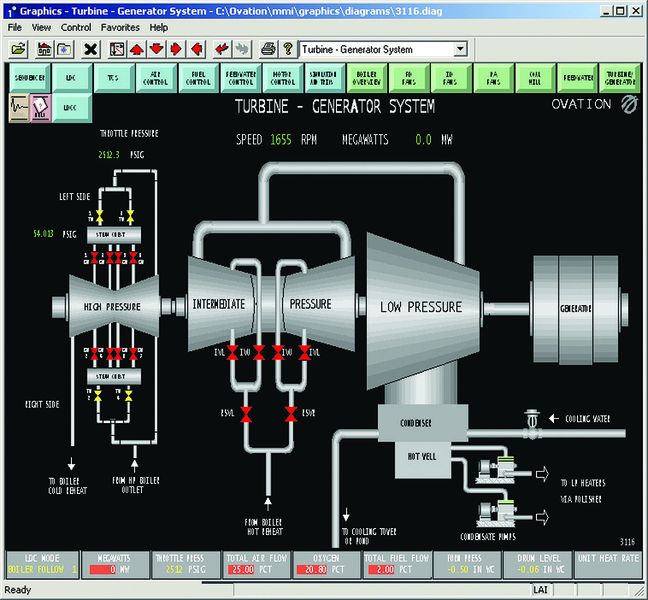Viewport: 648px width, 600px height.
Task: Select the generator graphic
Action: [579, 309]
